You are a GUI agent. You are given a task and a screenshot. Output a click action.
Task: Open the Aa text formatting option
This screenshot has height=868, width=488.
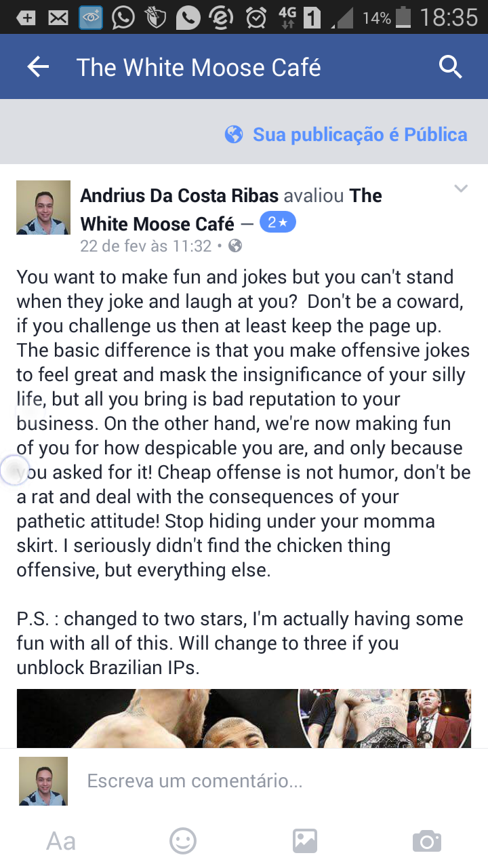click(61, 842)
